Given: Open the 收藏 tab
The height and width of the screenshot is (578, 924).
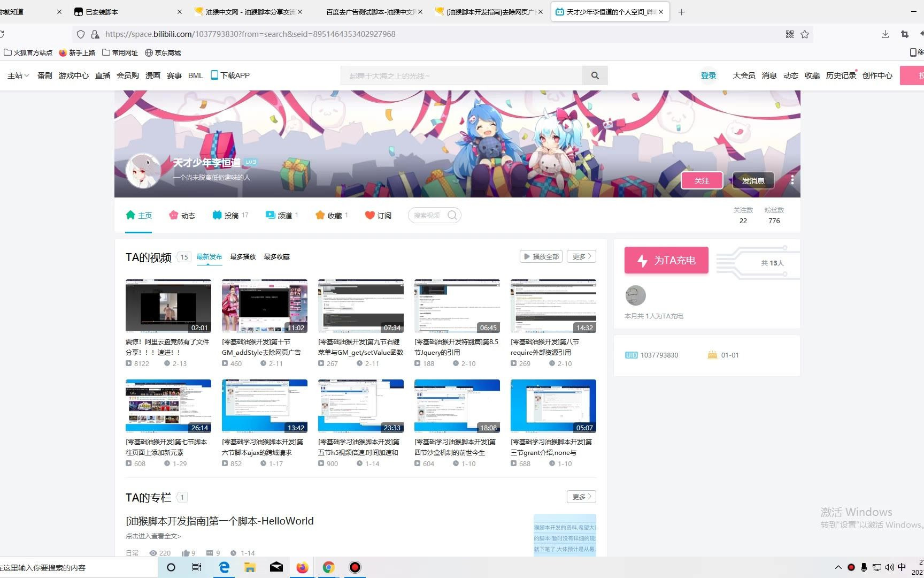Looking at the screenshot, I should [x=332, y=216].
